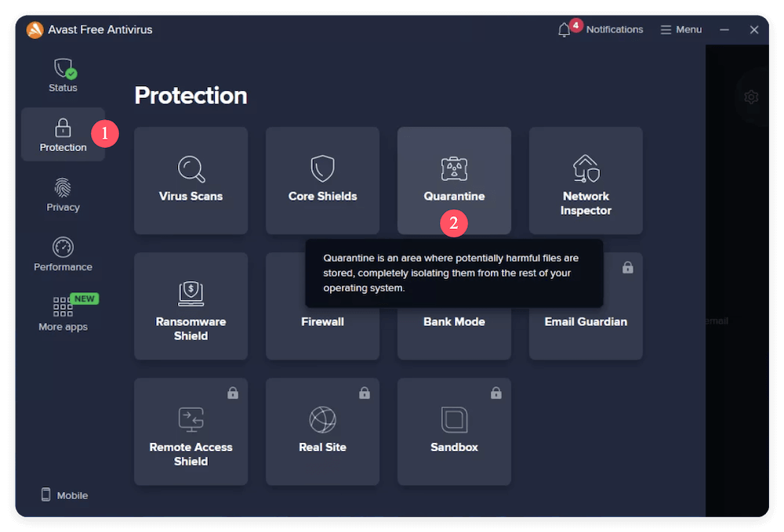The width and height of the screenshot is (784, 532).
Task: Open the Ransomware Shield feature
Action: pos(191,306)
